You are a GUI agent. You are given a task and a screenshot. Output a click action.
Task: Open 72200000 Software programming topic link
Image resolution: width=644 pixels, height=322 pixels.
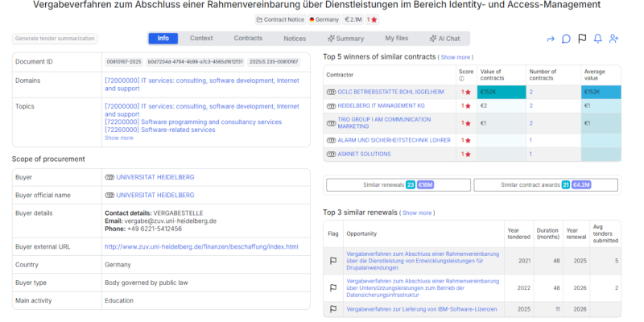point(193,122)
